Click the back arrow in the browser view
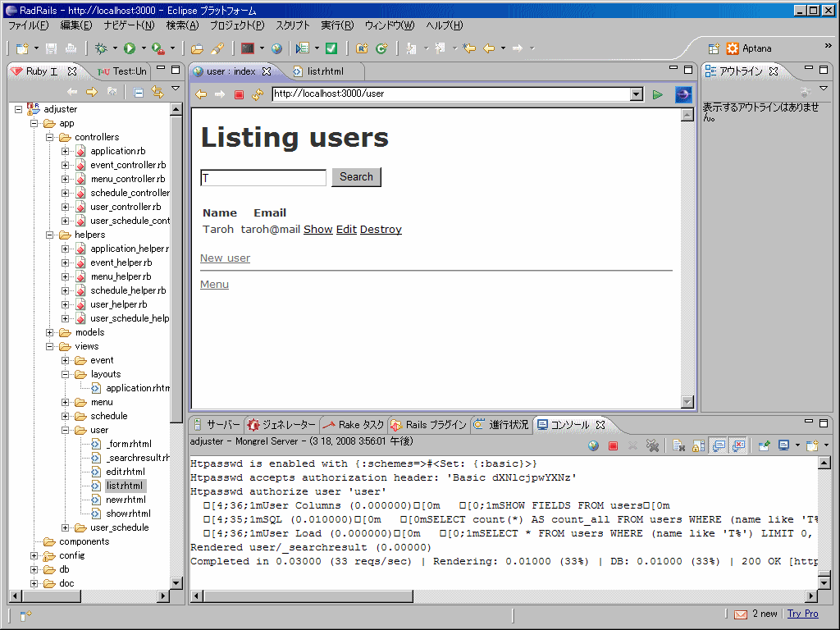The image size is (840, 630). [x=201, y=95]
